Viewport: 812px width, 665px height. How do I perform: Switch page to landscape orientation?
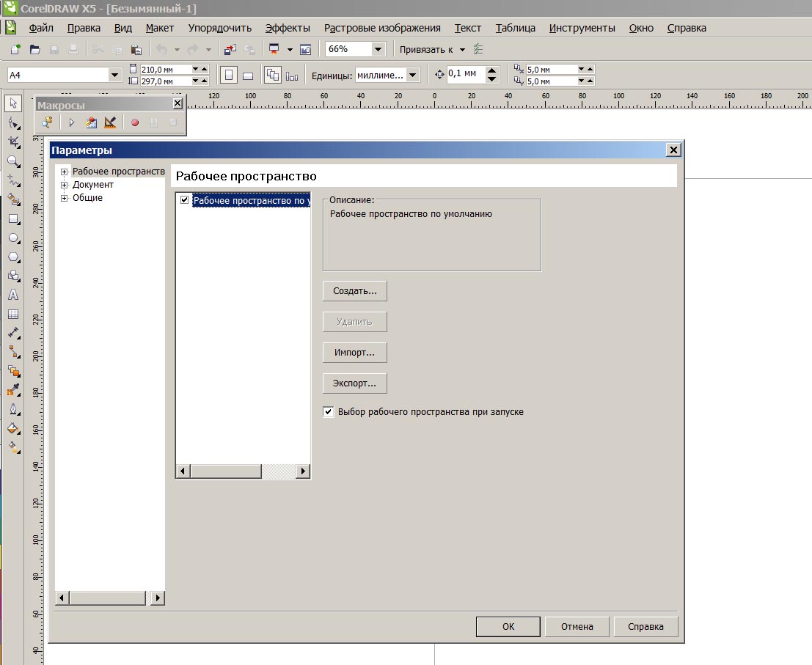point(248,75)
